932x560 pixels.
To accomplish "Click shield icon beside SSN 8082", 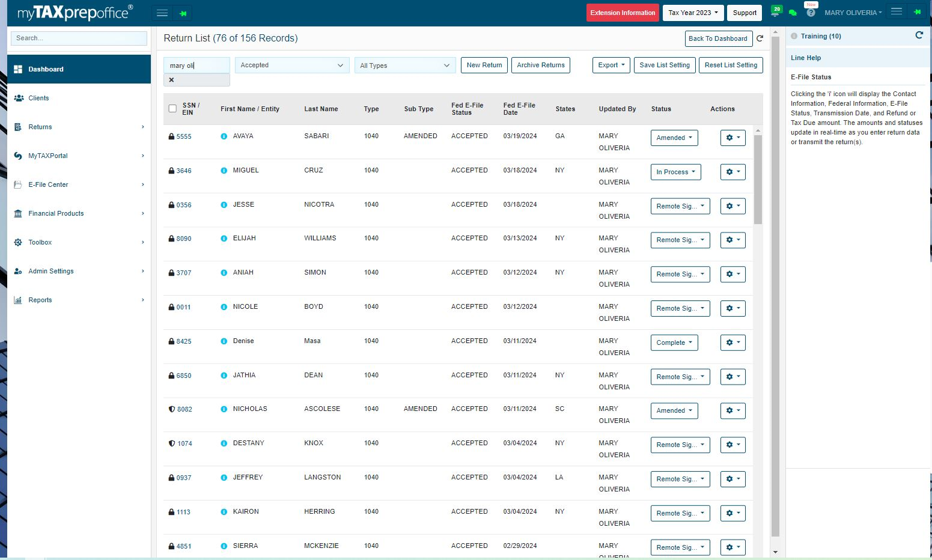I will (x=172, y=409).
